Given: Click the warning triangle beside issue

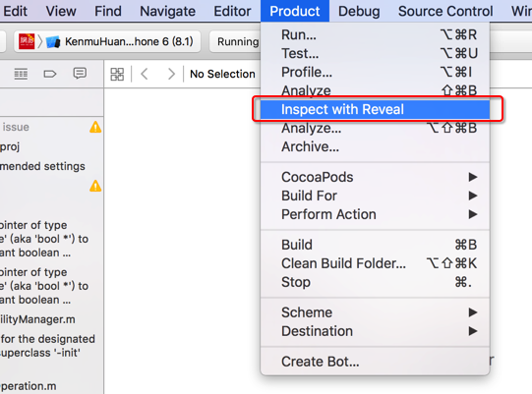Looking at the screenshot, I should click(95, 127).
